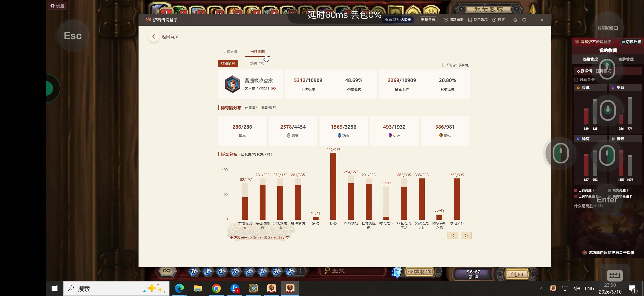
Task: Check the 只统计标准模式 checkbox
Action: (444, 65)
